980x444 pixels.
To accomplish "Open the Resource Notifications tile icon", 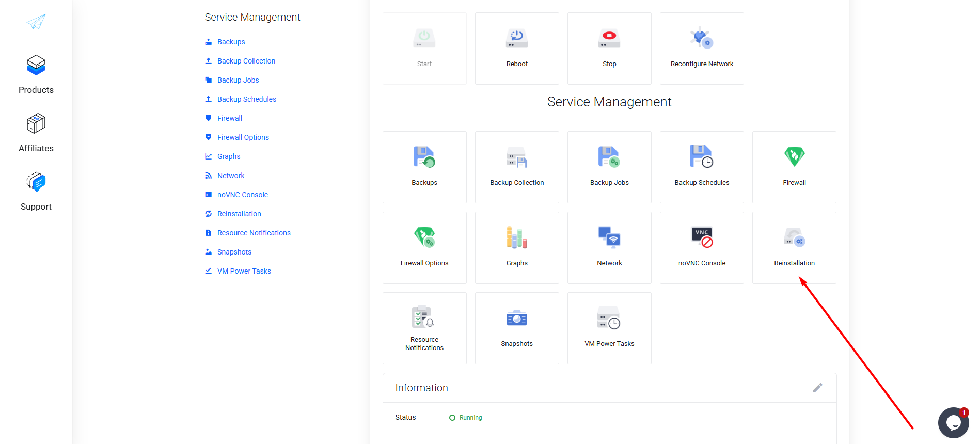I will 423,316.
